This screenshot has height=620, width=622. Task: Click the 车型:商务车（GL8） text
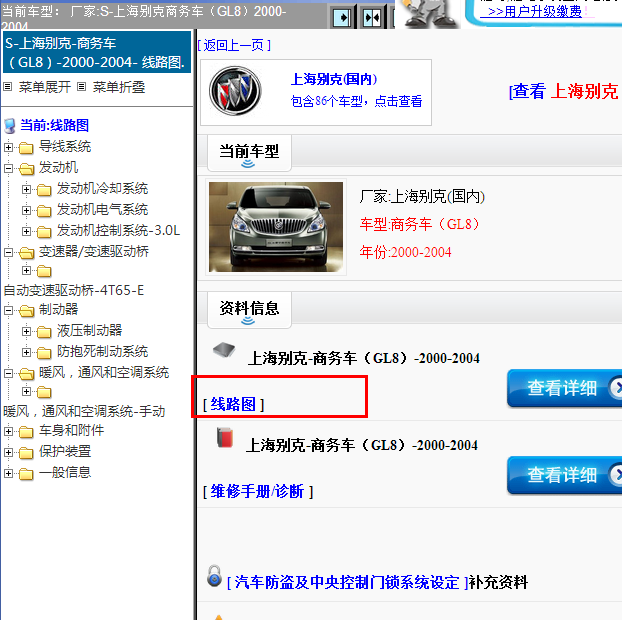[420, 225]
